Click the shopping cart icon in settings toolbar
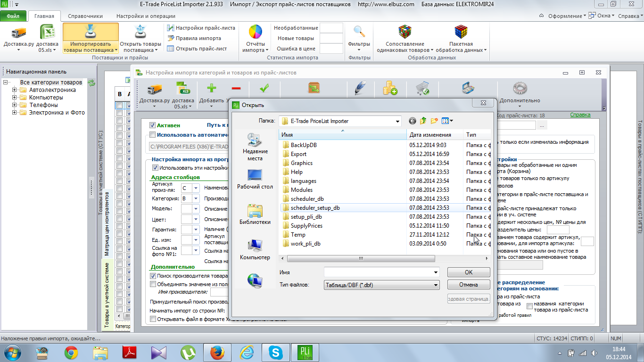This screenshot has height=362, width=644. 422,88
